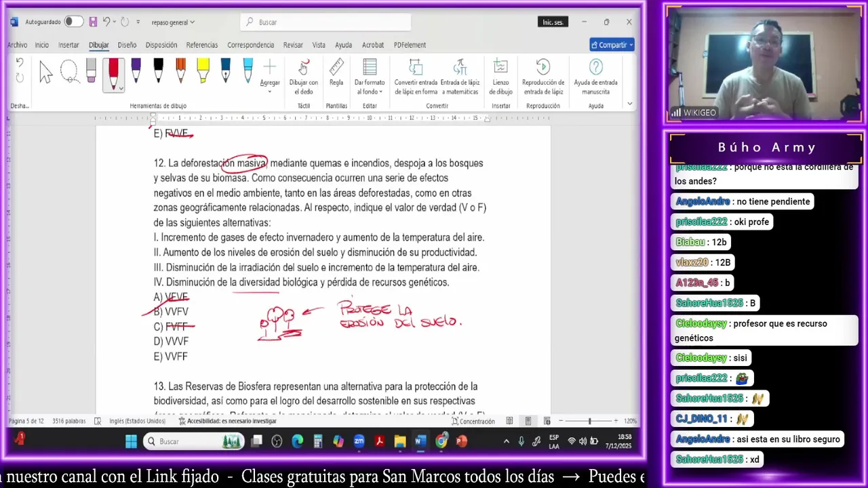Choose the yellow highlighter
Screen dimensions: 868x488
(203, 72)
